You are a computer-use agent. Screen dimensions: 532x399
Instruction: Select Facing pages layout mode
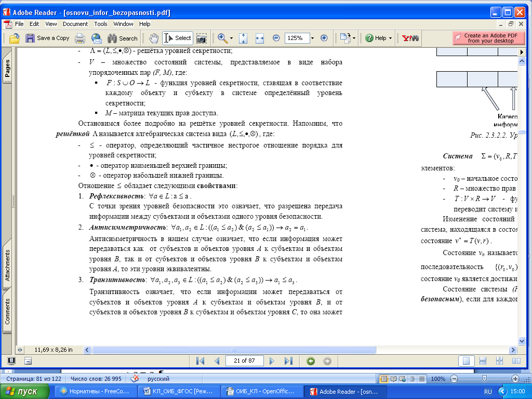click(516, 361)
